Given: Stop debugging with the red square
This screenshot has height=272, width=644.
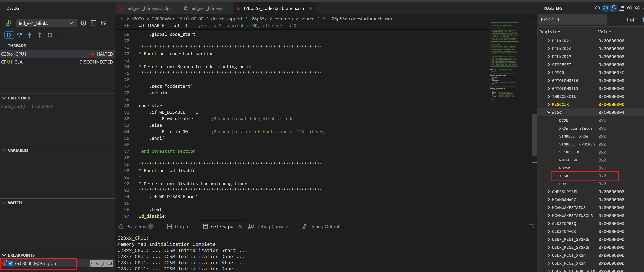Looking at the screenshot, I should [x=60, y=35].
